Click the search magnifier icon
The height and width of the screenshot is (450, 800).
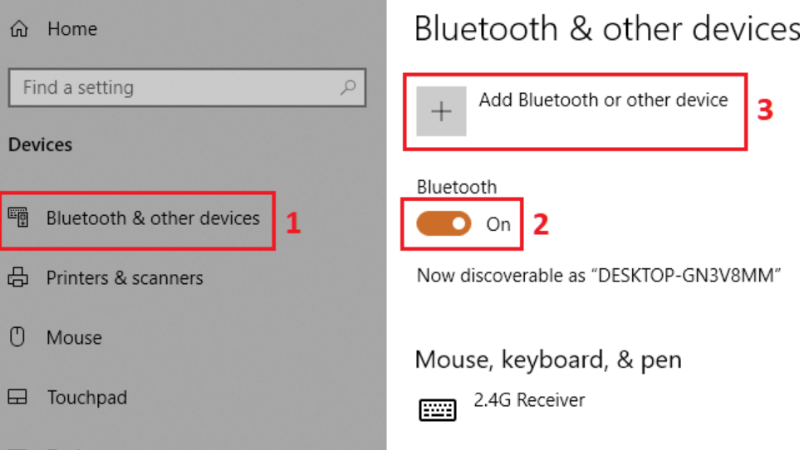click(x=347, y=88)
